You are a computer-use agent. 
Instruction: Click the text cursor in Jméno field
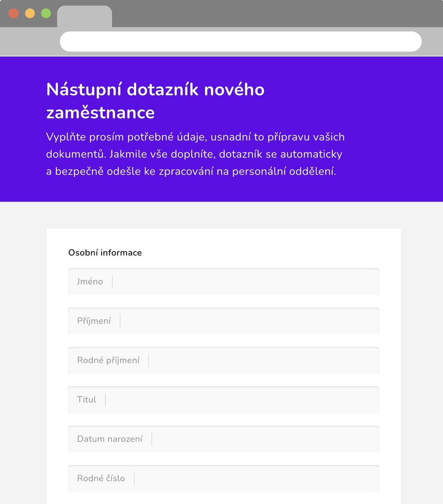click(112, 281)
